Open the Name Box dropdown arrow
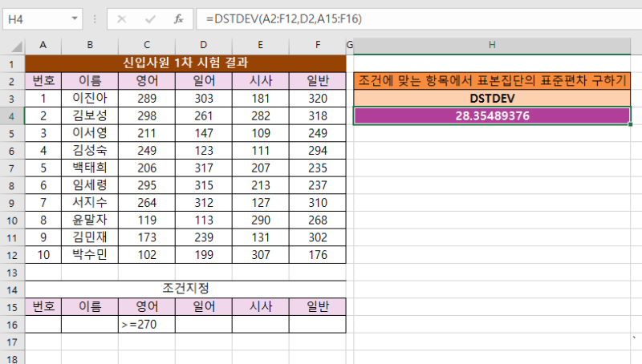 [x=75, y=18]
